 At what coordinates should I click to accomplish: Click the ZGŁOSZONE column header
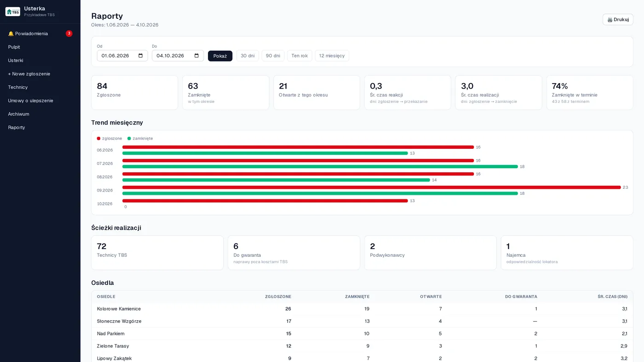tap(278, 297)
